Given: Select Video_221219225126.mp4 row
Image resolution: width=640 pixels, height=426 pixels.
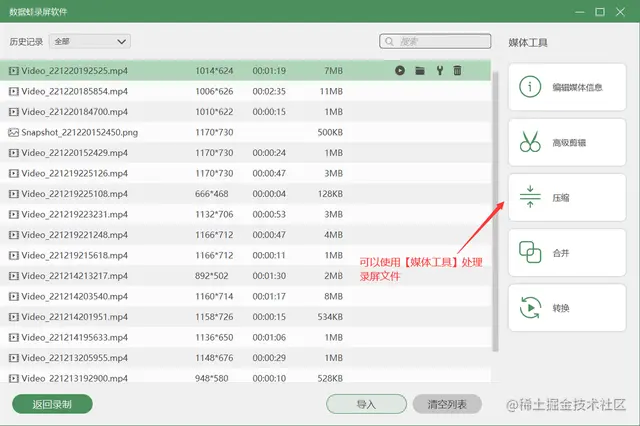Looking at the screenshot, I should tap(245, 173).
